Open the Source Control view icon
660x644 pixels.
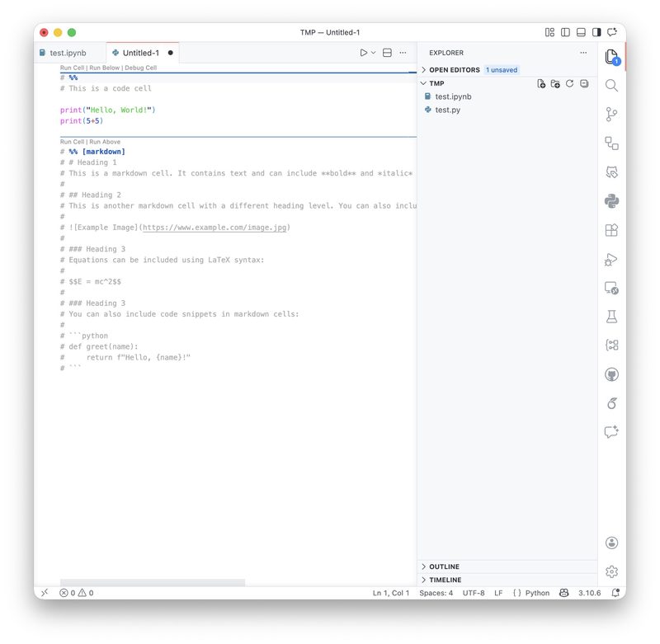(611, 114)
